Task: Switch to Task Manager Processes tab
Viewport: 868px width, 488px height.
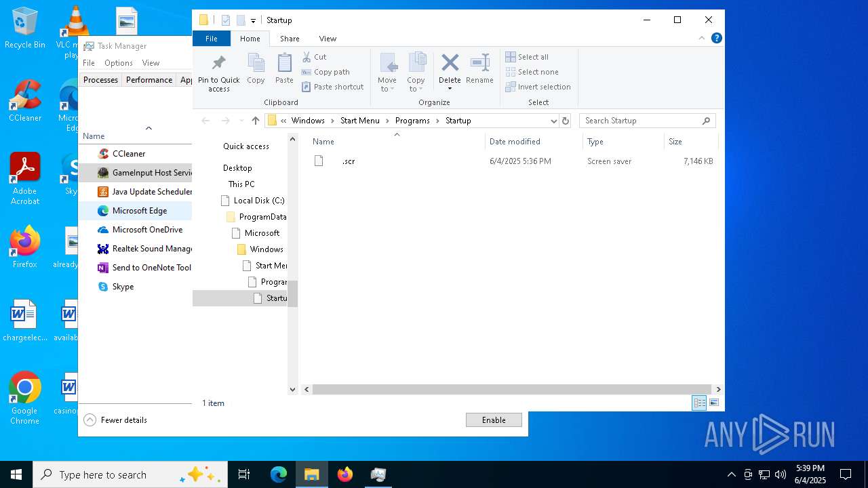Action: [100, 80]
